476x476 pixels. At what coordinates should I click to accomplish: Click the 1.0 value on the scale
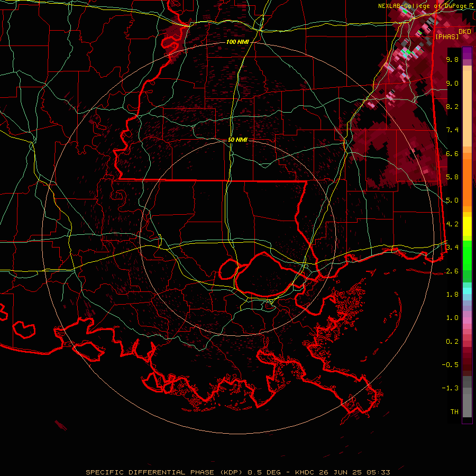click(x=452, y=318)
